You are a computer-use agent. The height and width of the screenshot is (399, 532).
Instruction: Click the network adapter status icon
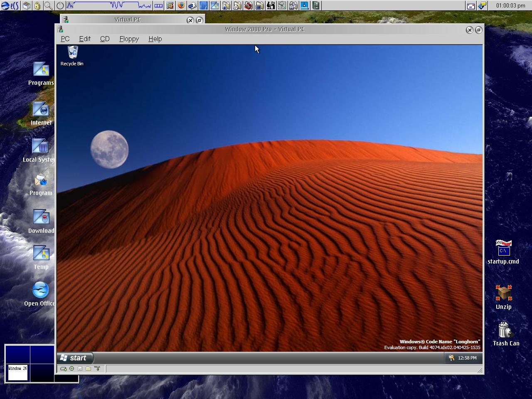[97, 369]
